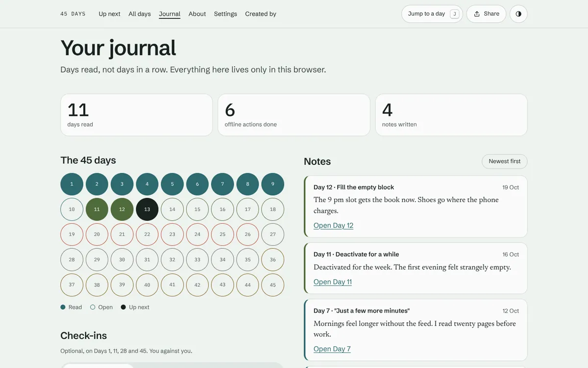Select the red-outlined day 19 circle
The height and width of the screenshot is (368, 588).
click(x=72, y=235)
